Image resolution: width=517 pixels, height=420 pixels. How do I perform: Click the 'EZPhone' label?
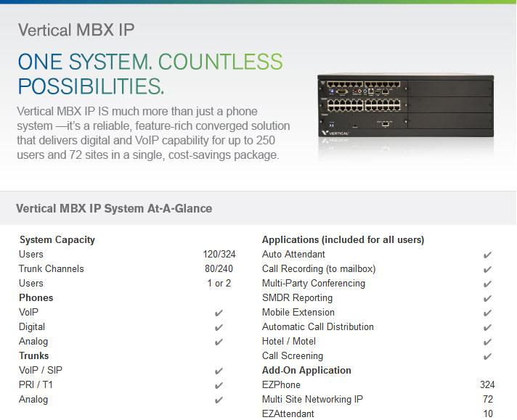tap(281, 384)
